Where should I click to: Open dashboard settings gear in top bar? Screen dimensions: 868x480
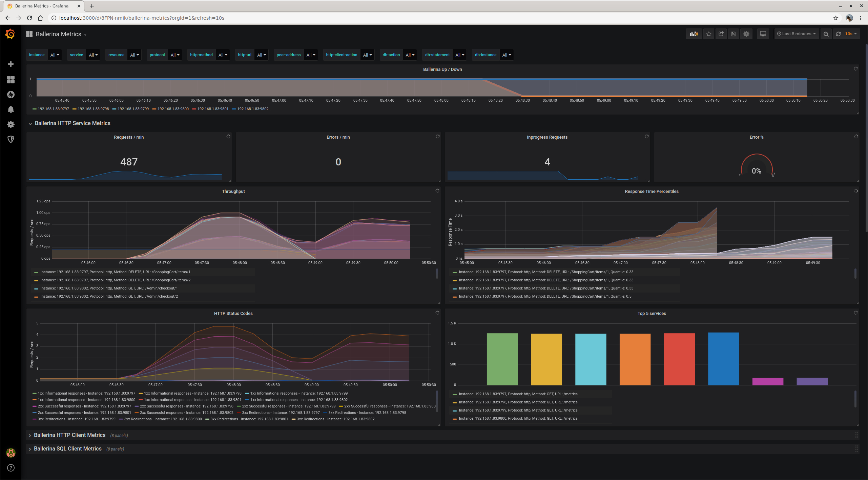point(746,34)
